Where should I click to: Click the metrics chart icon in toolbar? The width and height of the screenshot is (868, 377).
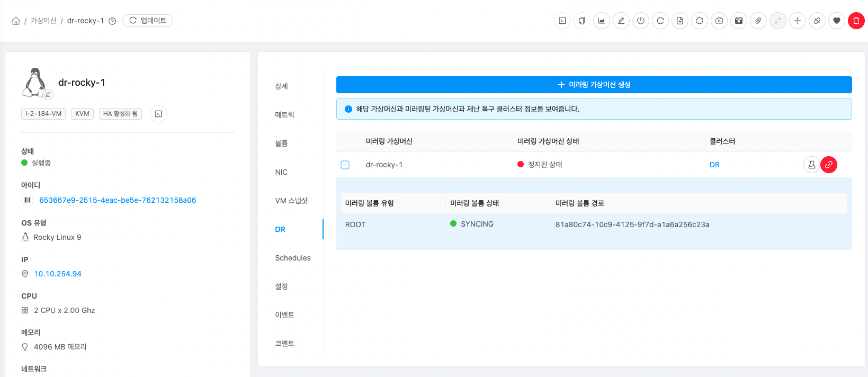(602, 21)
